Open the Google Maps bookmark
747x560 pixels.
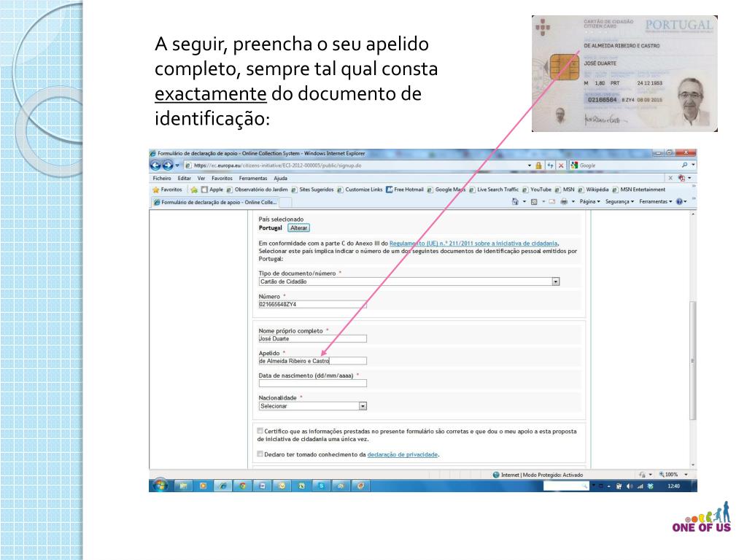(x=446, y=190)
